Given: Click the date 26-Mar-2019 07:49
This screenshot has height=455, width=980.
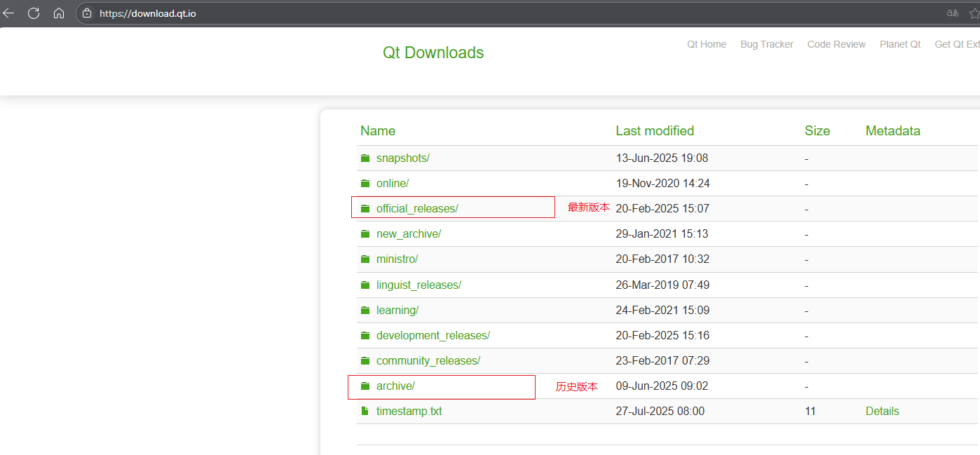Looking at the screenshot, I should click(x=662, y=285).
